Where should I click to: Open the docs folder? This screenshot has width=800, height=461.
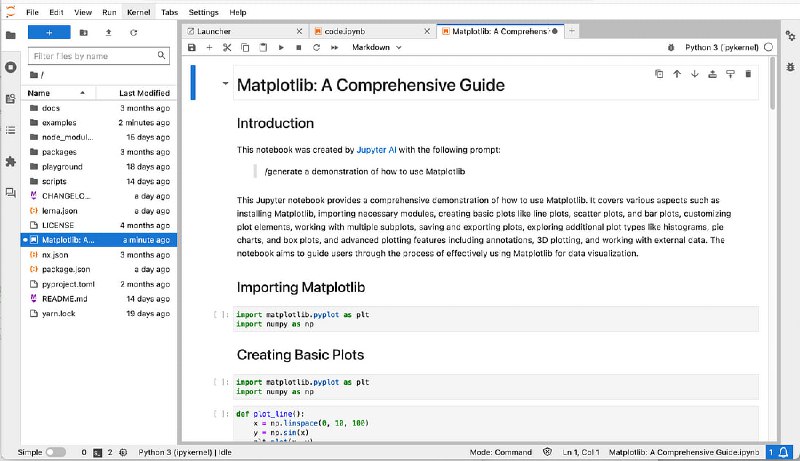(98, 108)
